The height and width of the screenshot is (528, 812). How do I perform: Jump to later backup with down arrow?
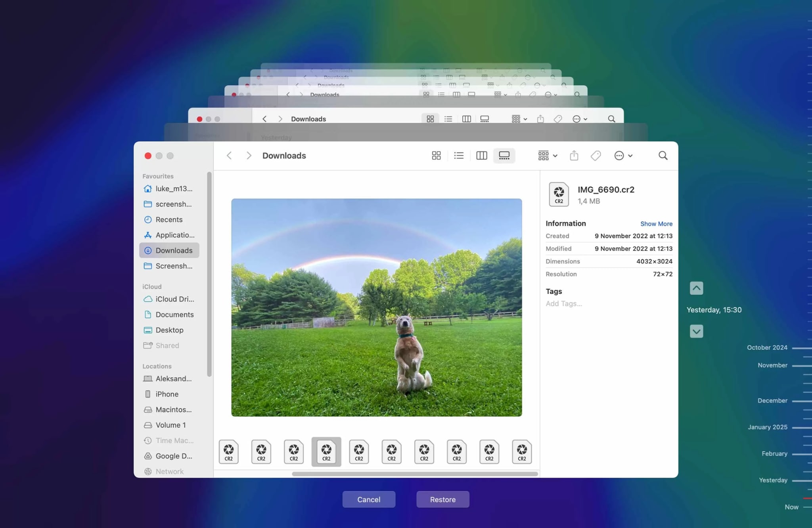(x=696, y=331)
